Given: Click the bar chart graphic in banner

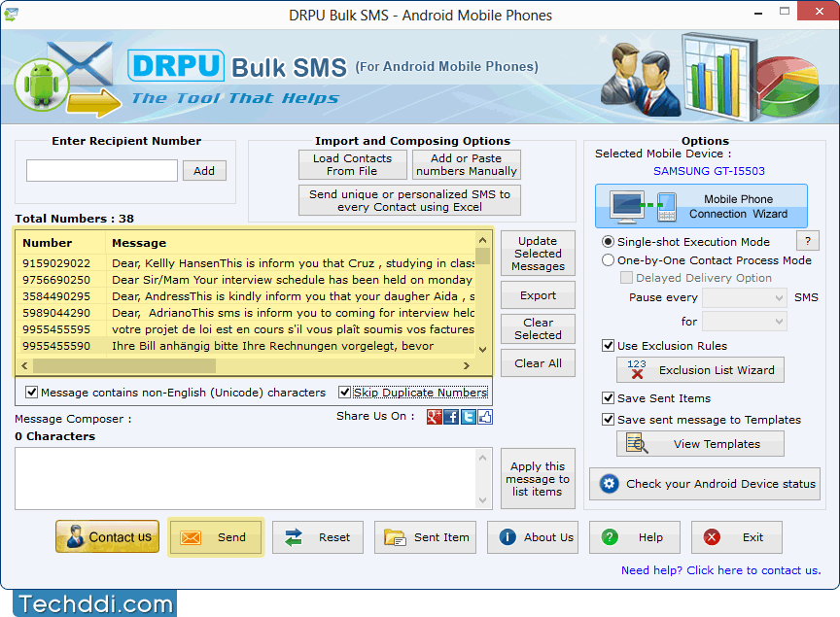Looking at the screenshot, I should pyautogui.click(x=719, y=76).
